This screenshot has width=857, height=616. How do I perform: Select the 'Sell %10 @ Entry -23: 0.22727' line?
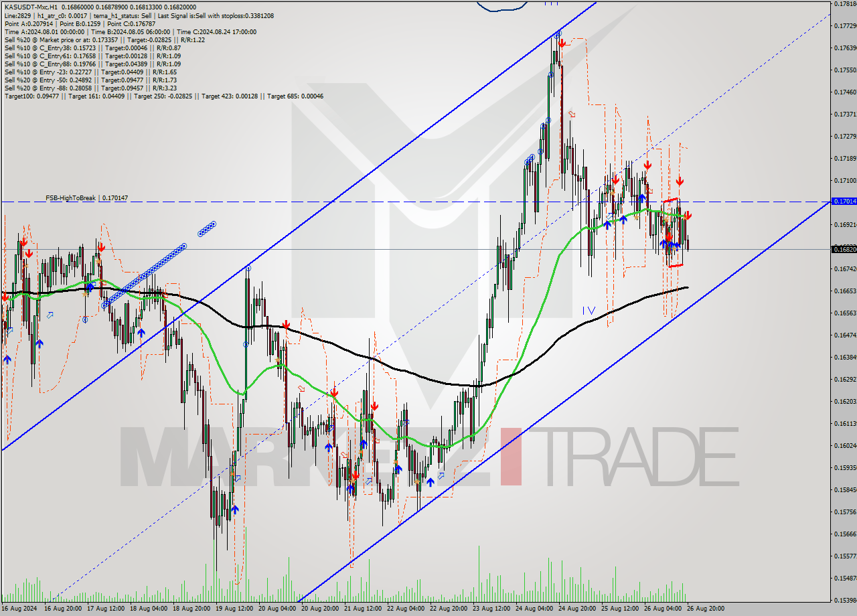tap(90, 72)
